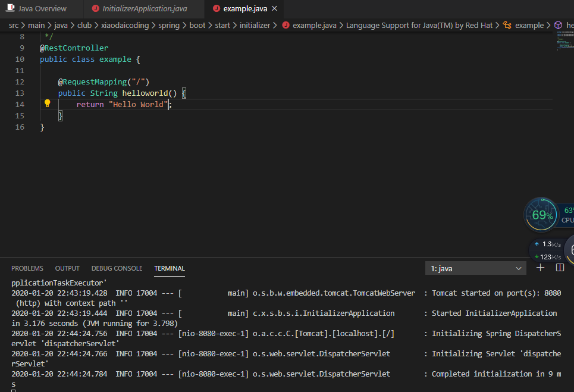Click the network upload/download speed widget
The width and height of the screenshot is (574, 392).
pos(547,250)
